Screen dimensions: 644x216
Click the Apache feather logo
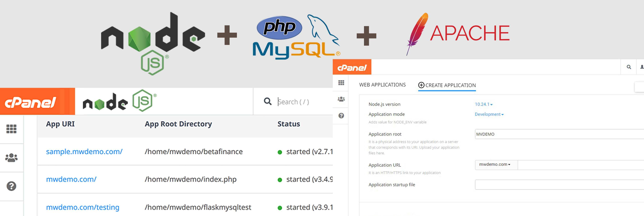coord(417,34)
